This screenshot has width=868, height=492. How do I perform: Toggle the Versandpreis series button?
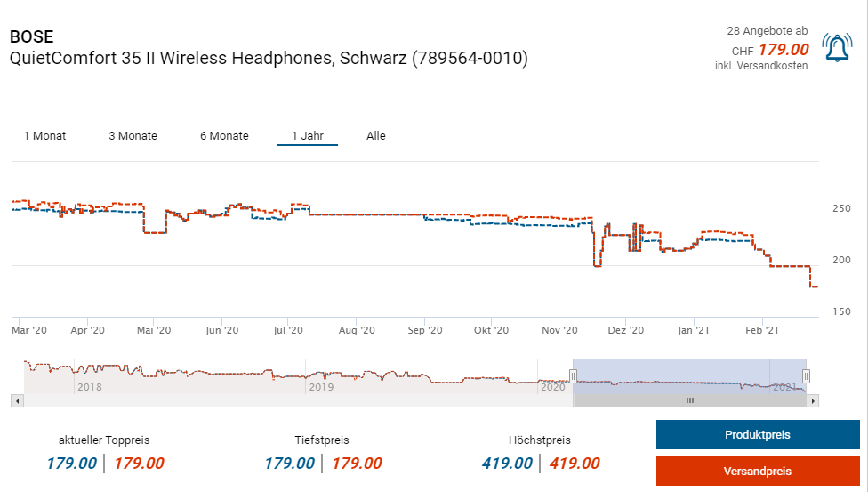pos(758,472)
